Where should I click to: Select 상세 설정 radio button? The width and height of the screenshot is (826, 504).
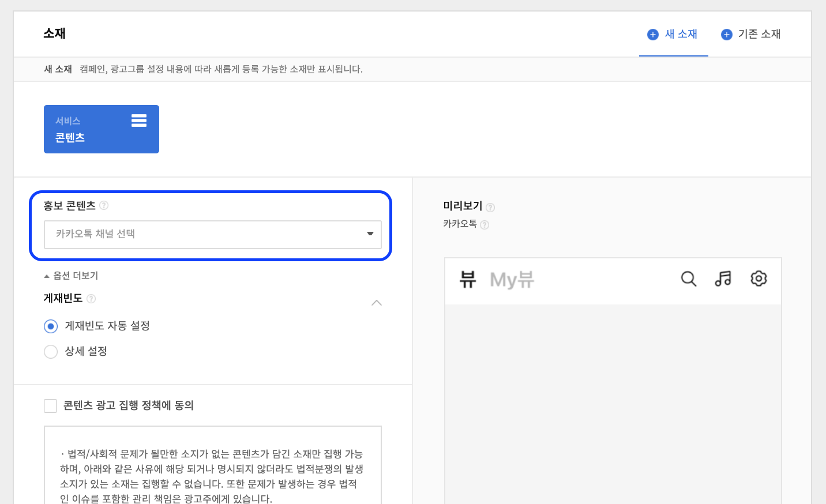51,352
